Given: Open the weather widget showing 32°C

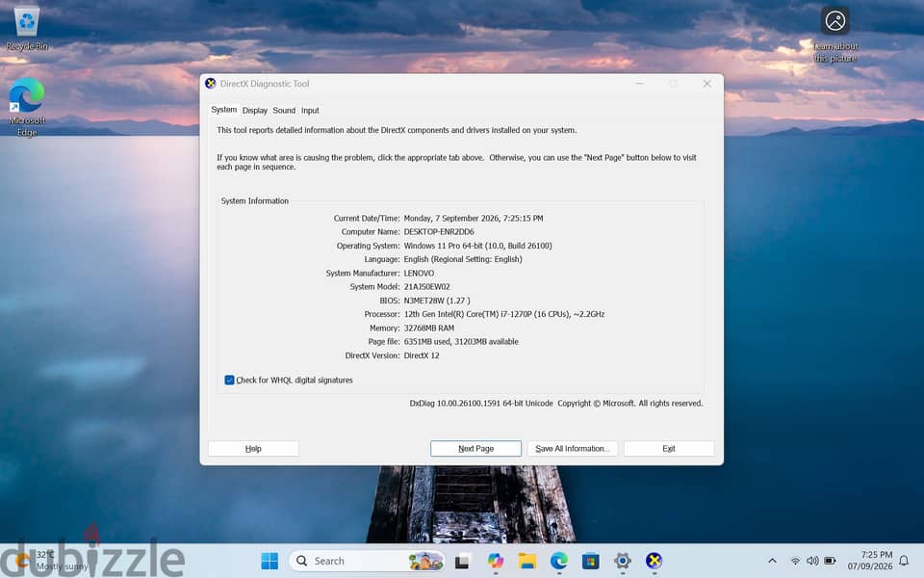Looking at the screenshot, I should click(53, 561).
